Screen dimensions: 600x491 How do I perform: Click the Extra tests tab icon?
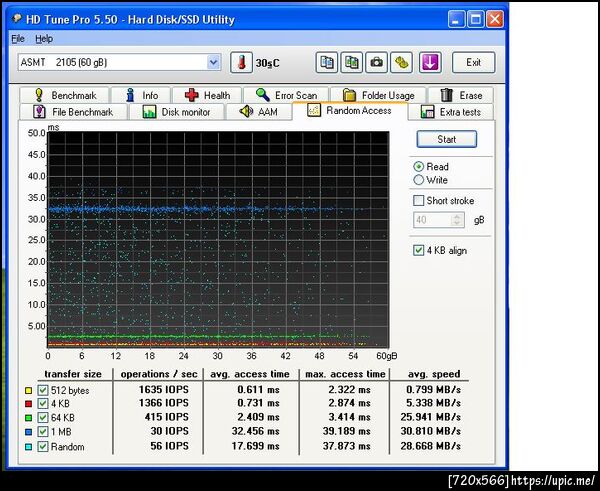[427, 112]
